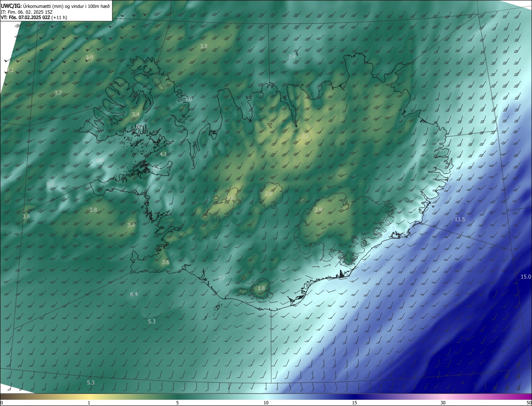This screenshot has width=532, height=406.
Task: Click the 8.2 value label over the sea
Action: point(50,184)
